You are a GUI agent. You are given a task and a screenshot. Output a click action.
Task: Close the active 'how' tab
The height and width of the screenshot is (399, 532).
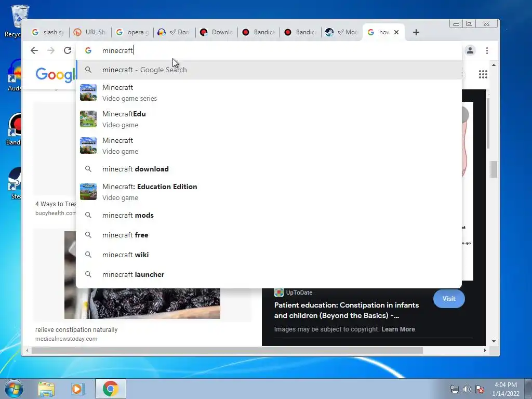pyautogui.click(x=396, y=32)
